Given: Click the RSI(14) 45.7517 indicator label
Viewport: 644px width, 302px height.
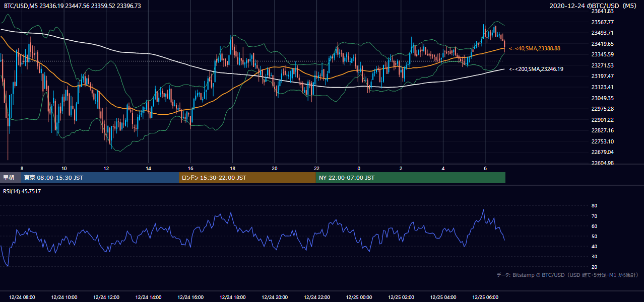Looking at the screenshot, I should (23, 191).
